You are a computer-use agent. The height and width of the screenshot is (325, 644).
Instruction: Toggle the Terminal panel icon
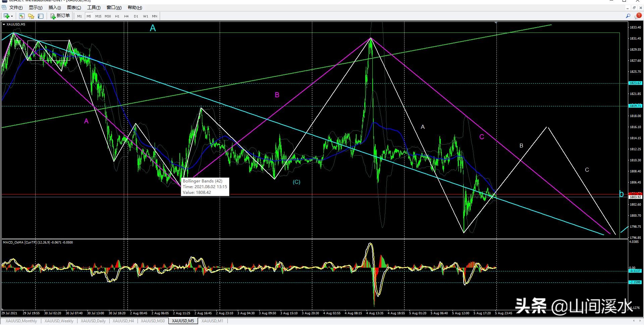point(41,16)
